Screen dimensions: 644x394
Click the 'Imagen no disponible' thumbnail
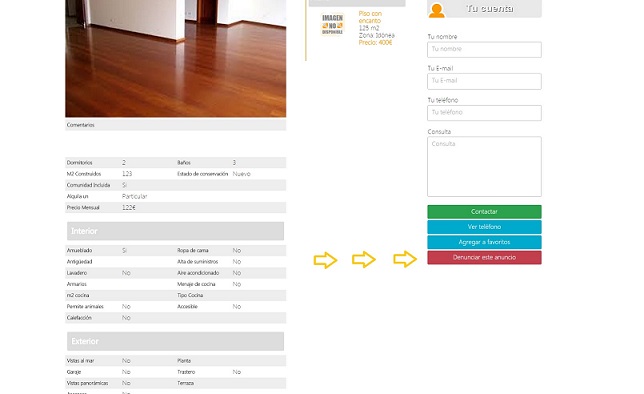332,25
